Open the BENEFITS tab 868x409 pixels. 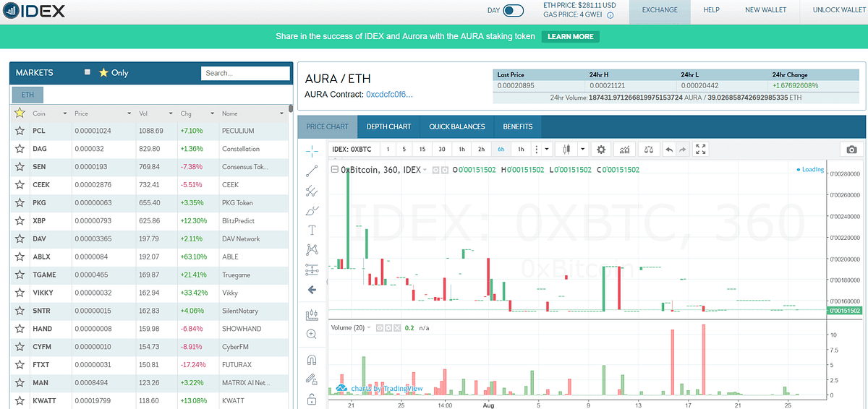coord(518,126)
